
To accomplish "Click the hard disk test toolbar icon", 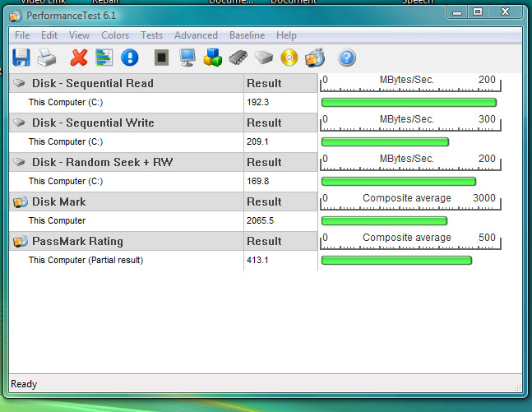I will [x=264, y=58].
